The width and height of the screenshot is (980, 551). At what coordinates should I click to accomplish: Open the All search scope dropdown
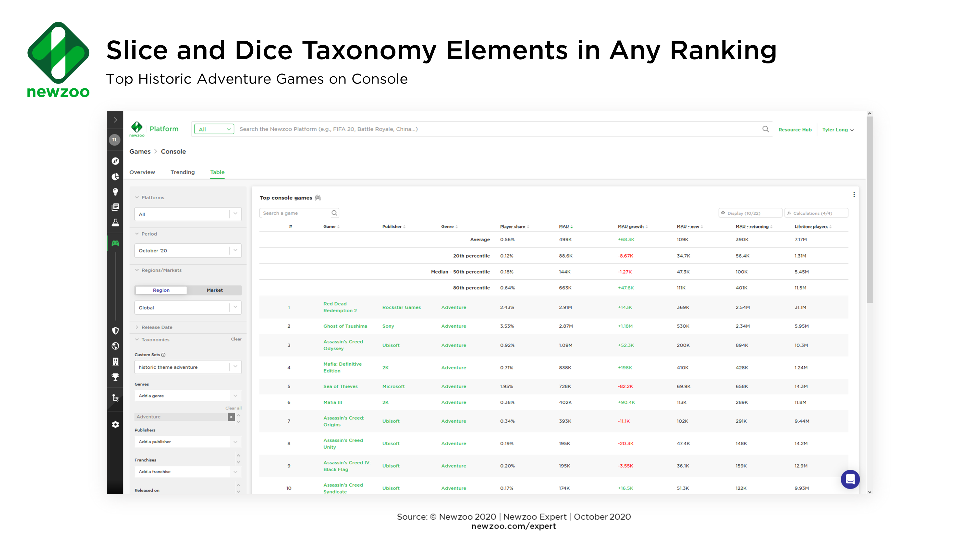click(214, 129)
